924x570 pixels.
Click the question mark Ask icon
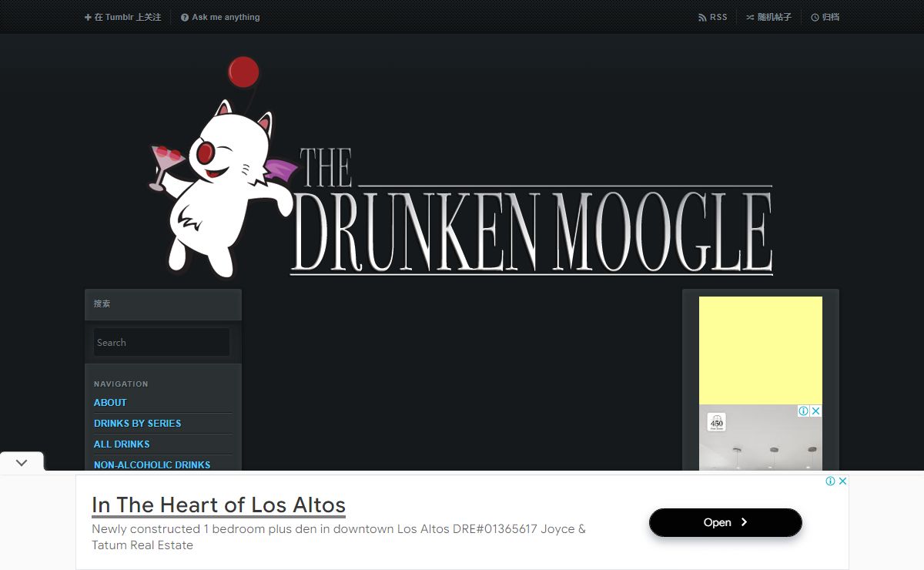(185, 17)
